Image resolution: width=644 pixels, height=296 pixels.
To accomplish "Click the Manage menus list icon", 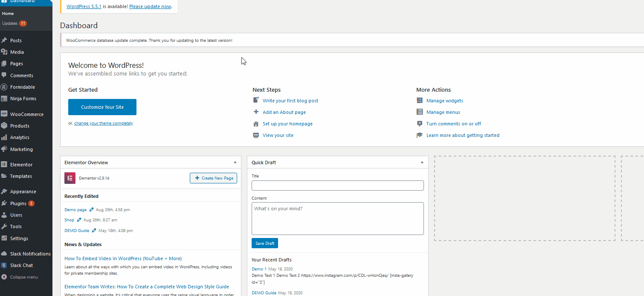I will coord(419,112).
